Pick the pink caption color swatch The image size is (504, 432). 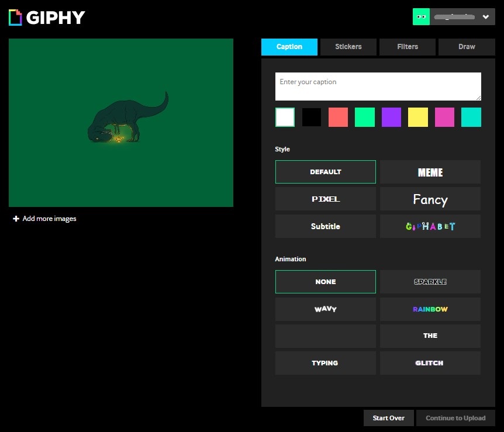point(444,117)
